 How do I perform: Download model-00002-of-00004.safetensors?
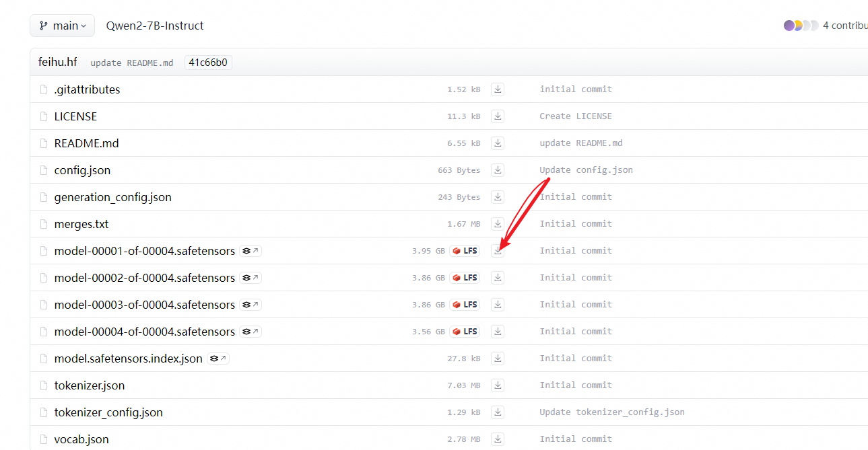(498, 277)
